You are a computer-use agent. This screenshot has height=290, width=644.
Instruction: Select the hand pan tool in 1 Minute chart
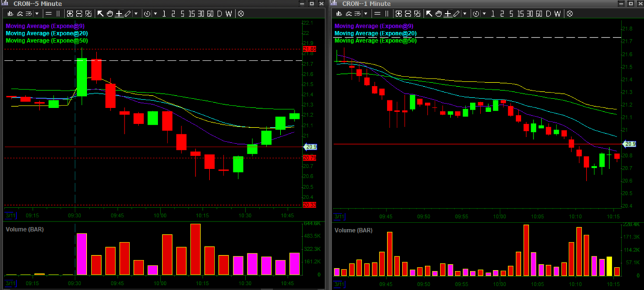click(438, 13)
